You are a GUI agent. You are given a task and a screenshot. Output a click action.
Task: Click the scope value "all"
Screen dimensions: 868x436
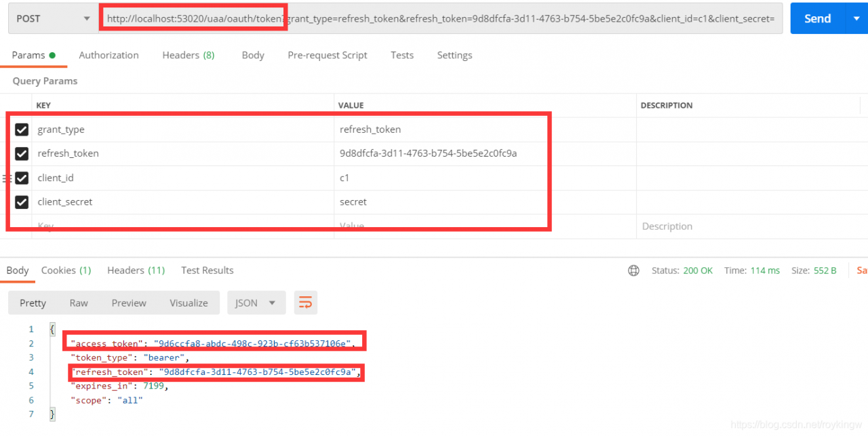[130, 400]
